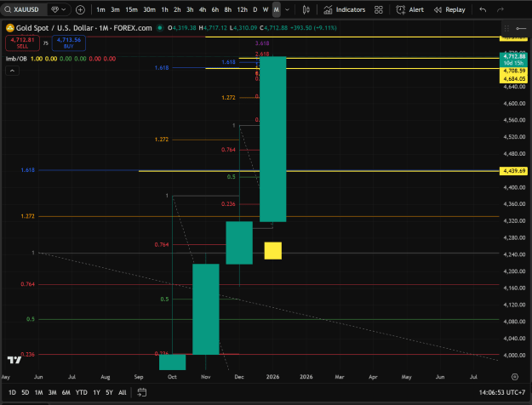Select the Imb/OB indicator legend
The width and height of the screenshot is (532, 405).
pos(16,59)
